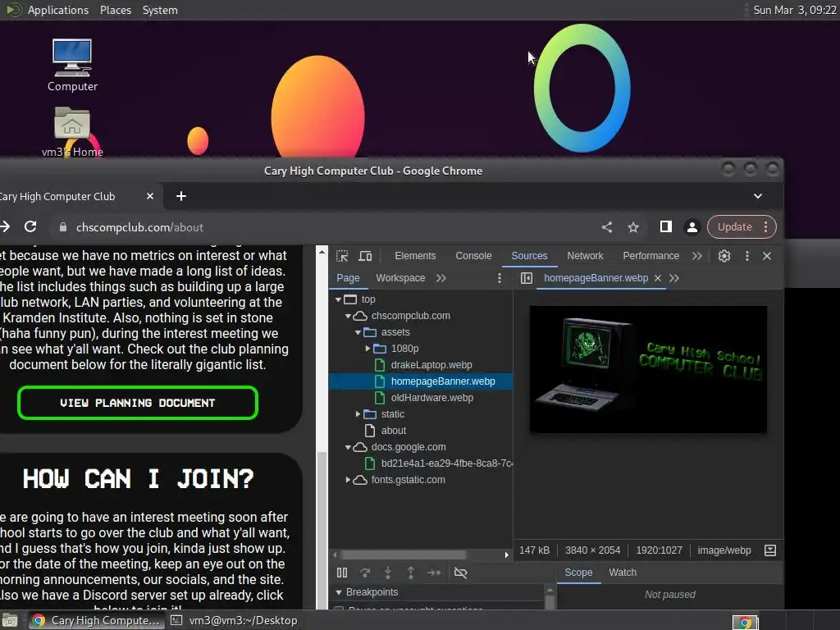The image size is (840, 630).
Task: Switch to the Console tab
Action: coord(473,256)
